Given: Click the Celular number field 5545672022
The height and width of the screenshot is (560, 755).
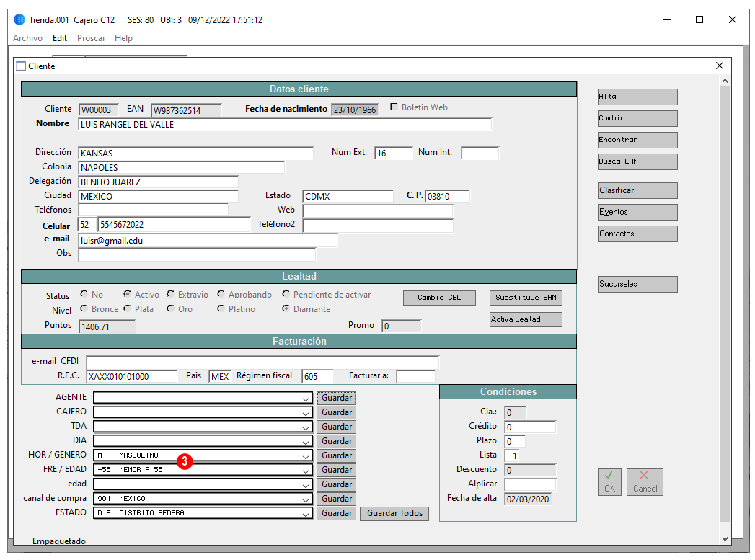Looking at the screenshot, I should coord(174,225).
